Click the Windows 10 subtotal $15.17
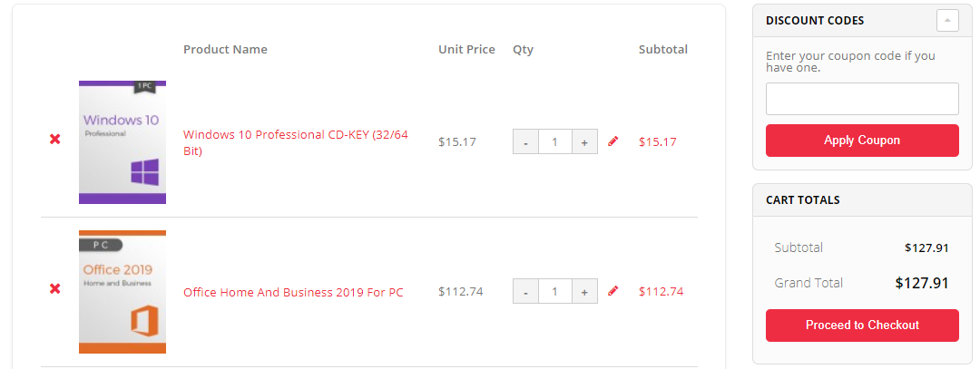 tap(657, 141)
